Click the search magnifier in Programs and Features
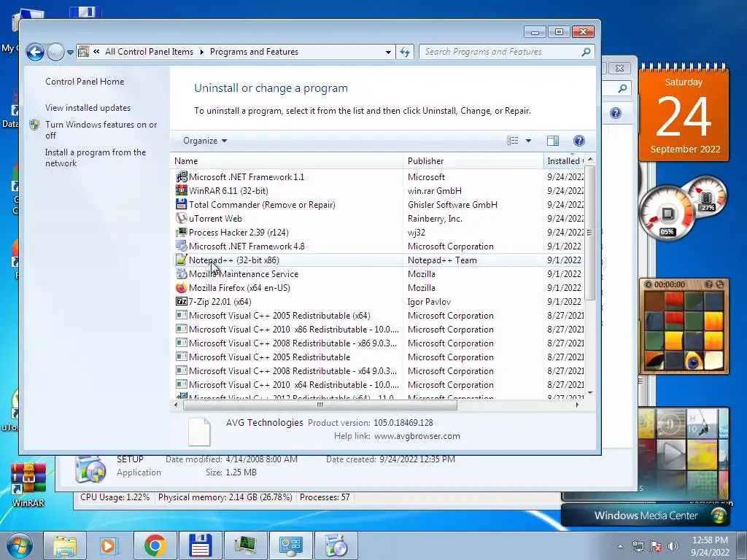747x560 pixels. [x=587, y=52]
